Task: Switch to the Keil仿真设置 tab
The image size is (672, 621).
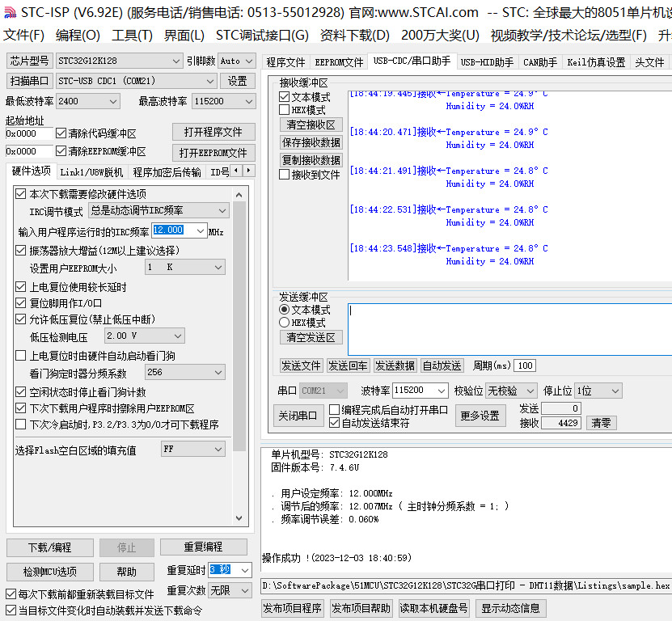Action: [596, 62]
